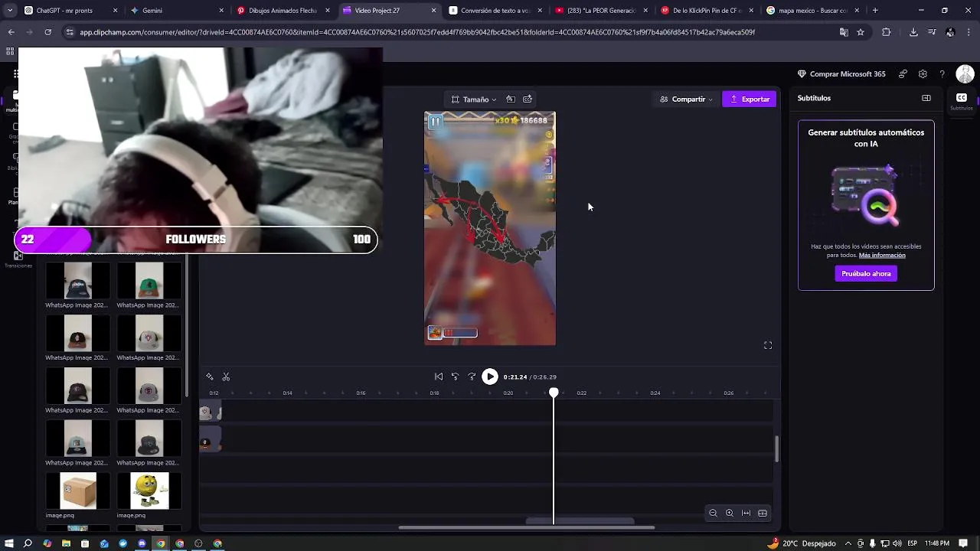Click the timeline playhead marker

pos(554,393)
